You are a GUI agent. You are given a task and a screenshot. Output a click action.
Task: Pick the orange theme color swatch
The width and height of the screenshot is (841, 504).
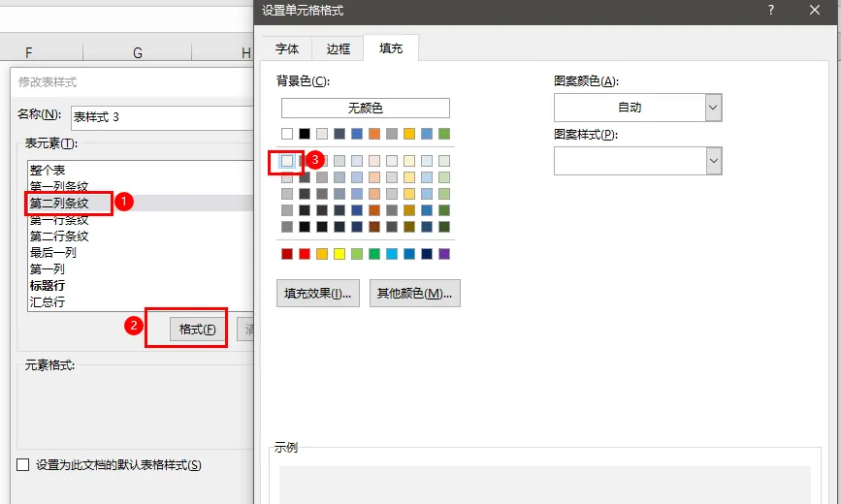tap(374, 134)
